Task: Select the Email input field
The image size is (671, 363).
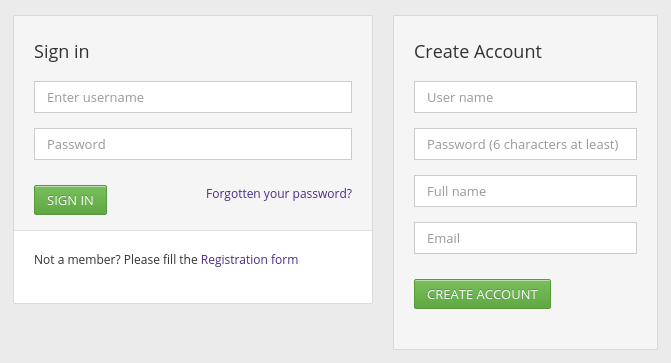Action: point(526,238)
